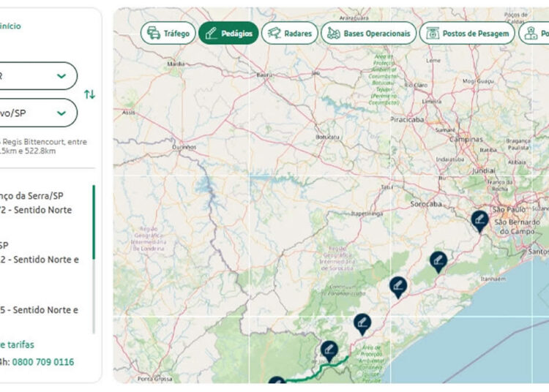Toggle the Tráfego map filter
This screenshot has width=549, height=392.
(168, 33)
